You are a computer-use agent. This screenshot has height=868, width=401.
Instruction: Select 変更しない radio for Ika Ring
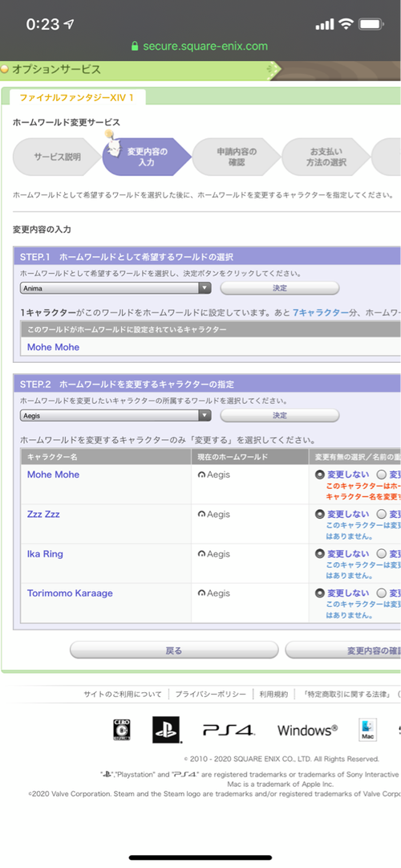tap(320, 553)
